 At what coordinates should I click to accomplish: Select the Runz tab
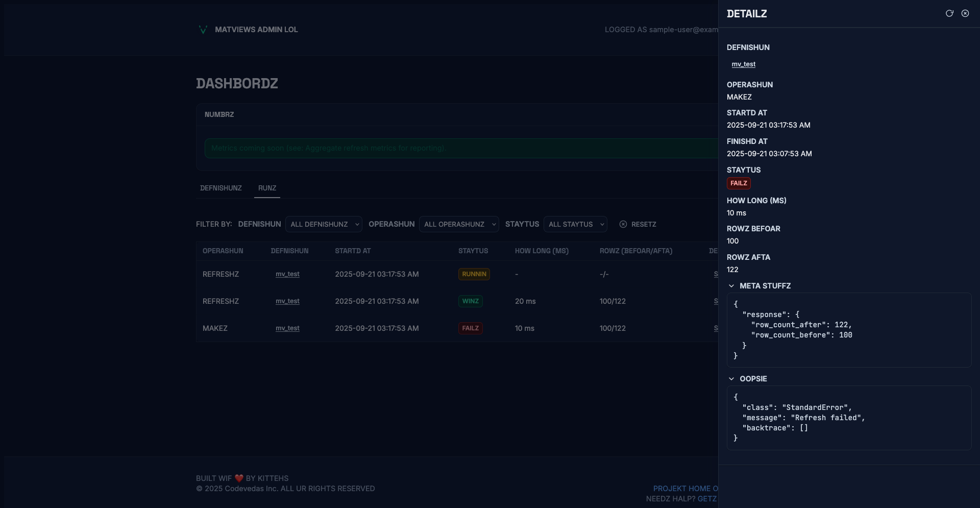(267, 188)
